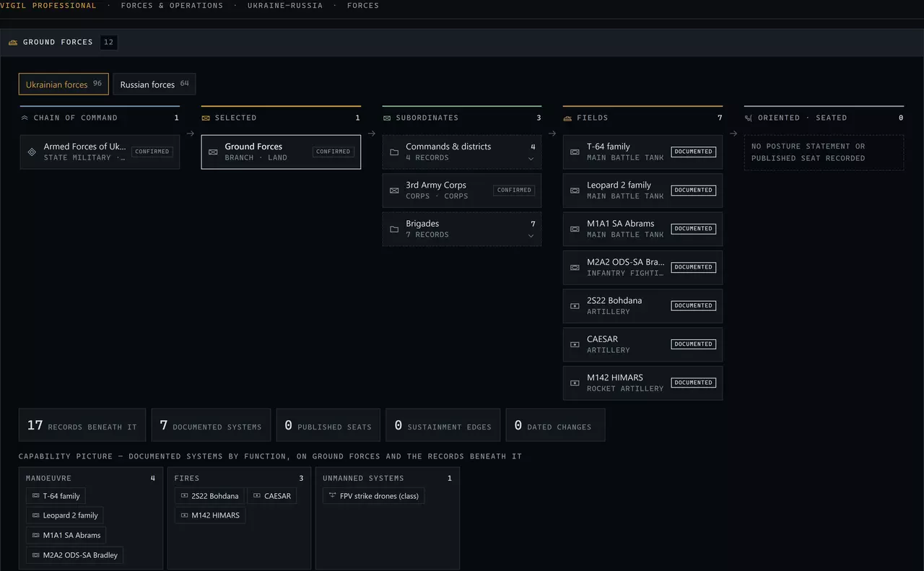Click the M2A2 ODS-SA Bradley manoeuvre chip

tap(74, 555)
